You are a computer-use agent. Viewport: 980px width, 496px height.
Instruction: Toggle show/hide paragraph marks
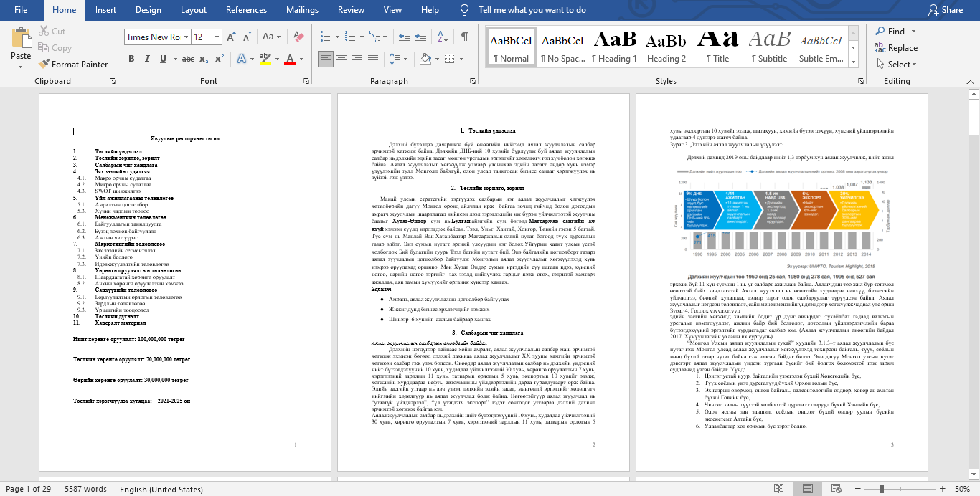(x=465, y=37)
